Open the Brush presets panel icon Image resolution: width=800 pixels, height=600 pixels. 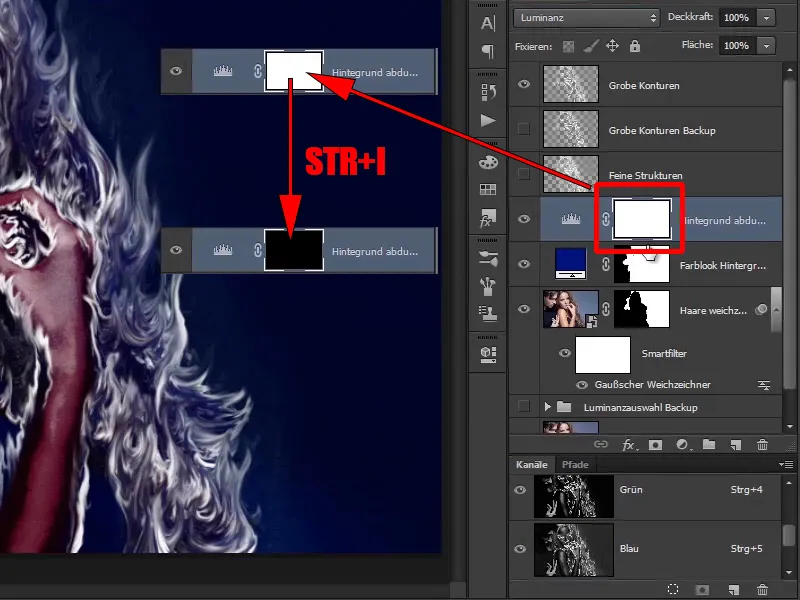(x=488, y=286)
